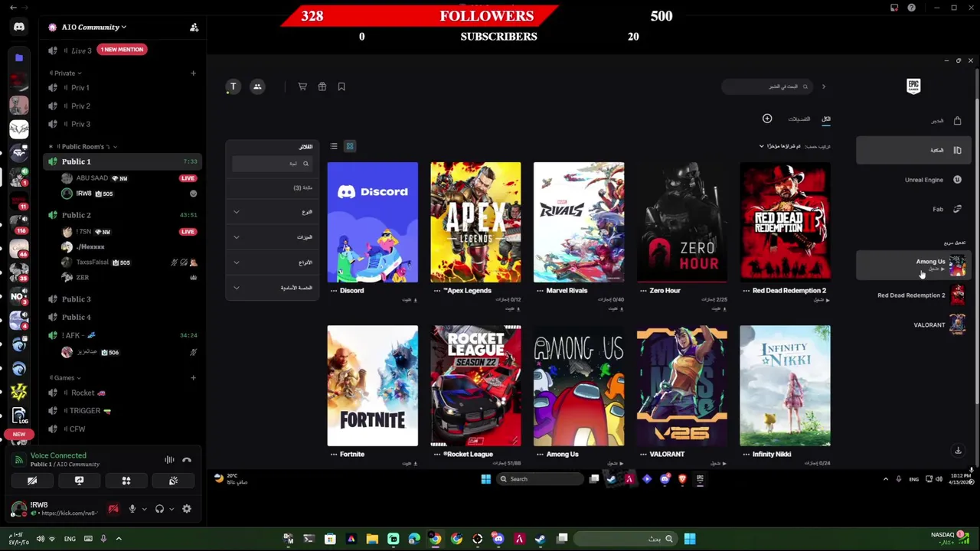Click the filters search field

272,164
